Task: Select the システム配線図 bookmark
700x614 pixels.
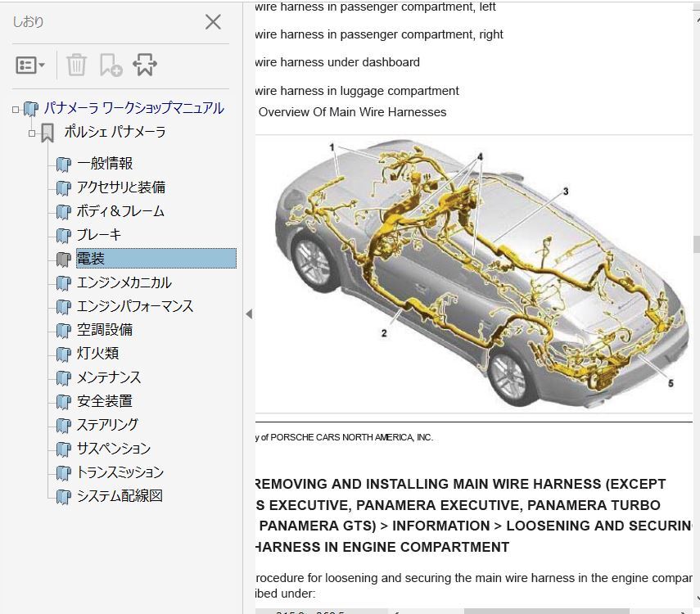Action: pos(120,495)
